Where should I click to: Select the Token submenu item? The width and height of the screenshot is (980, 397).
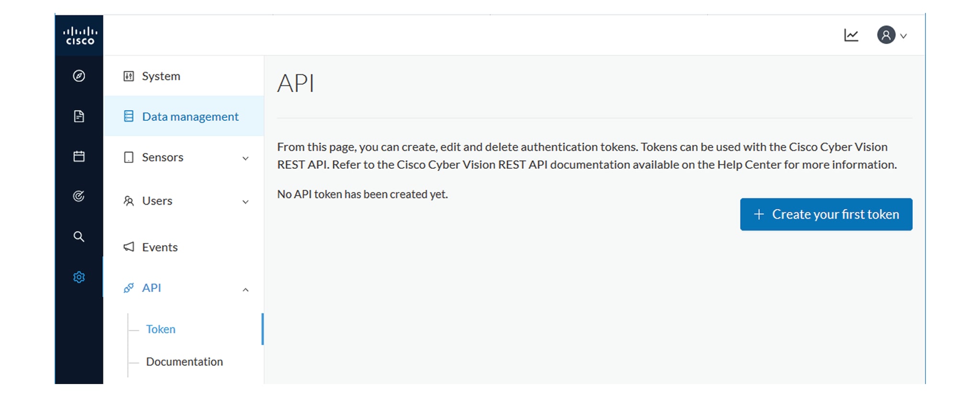pos(160,329)
